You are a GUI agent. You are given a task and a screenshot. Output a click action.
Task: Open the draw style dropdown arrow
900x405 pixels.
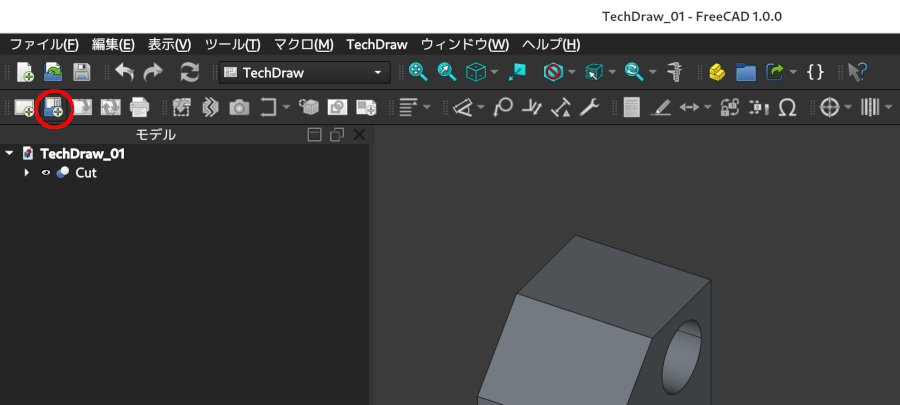[572, 72]
